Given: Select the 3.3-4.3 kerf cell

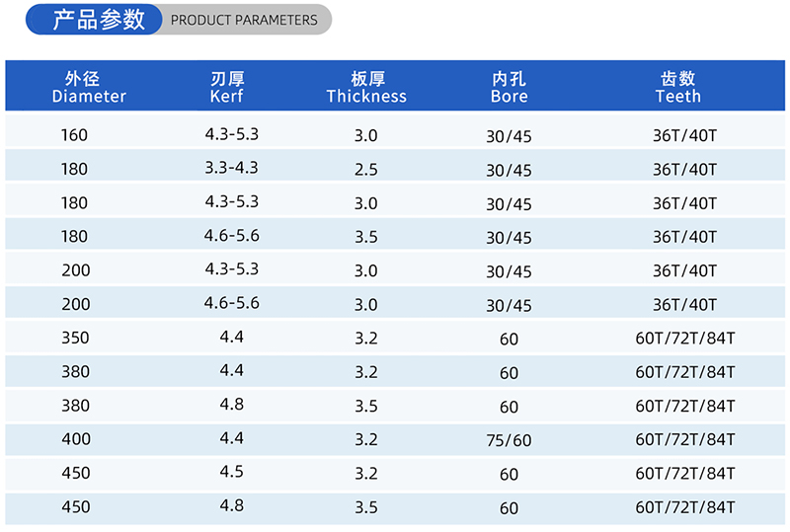Looking at the screenshot, I should (x=232, y=168).
